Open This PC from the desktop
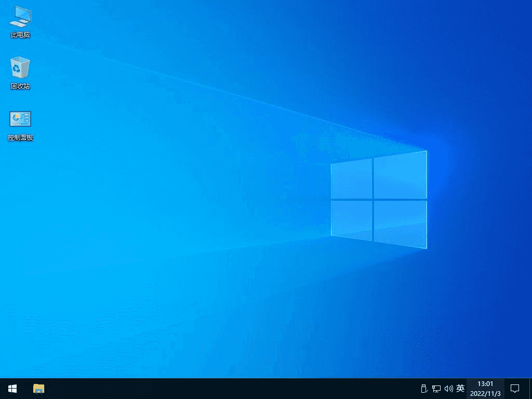 (x=20, y=21)
